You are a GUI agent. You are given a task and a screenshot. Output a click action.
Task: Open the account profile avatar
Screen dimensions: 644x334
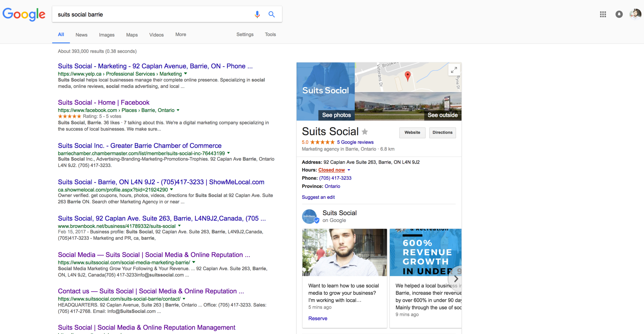tap(636, 14)
